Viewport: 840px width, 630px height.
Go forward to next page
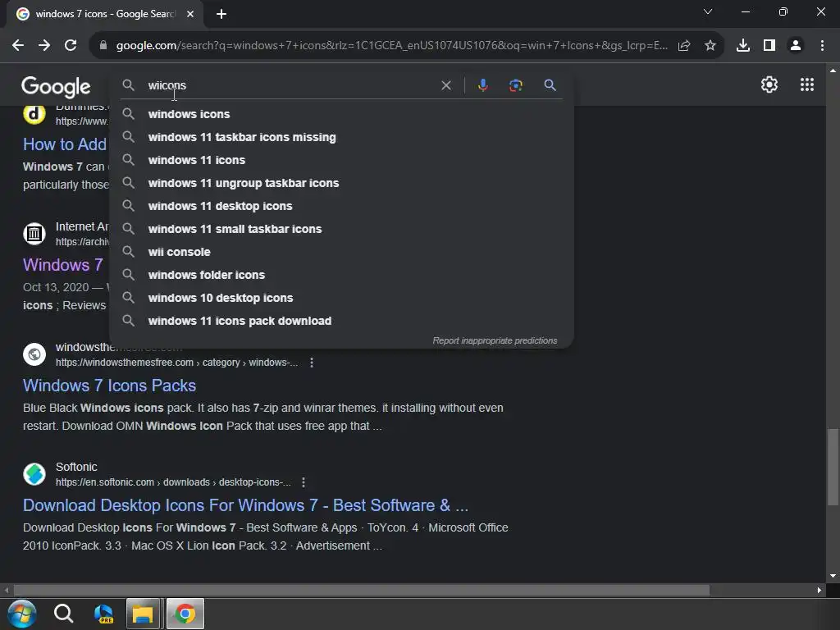point(44,46)
